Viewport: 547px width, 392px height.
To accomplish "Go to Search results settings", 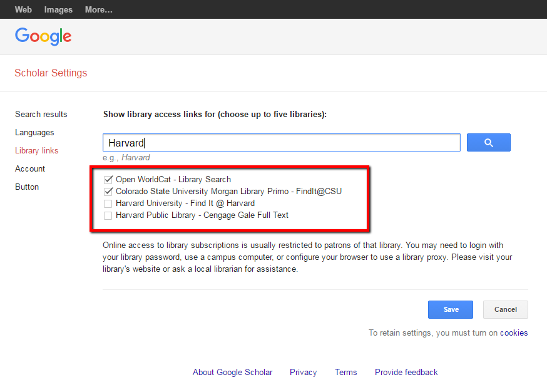I will (x=41, y=114).
